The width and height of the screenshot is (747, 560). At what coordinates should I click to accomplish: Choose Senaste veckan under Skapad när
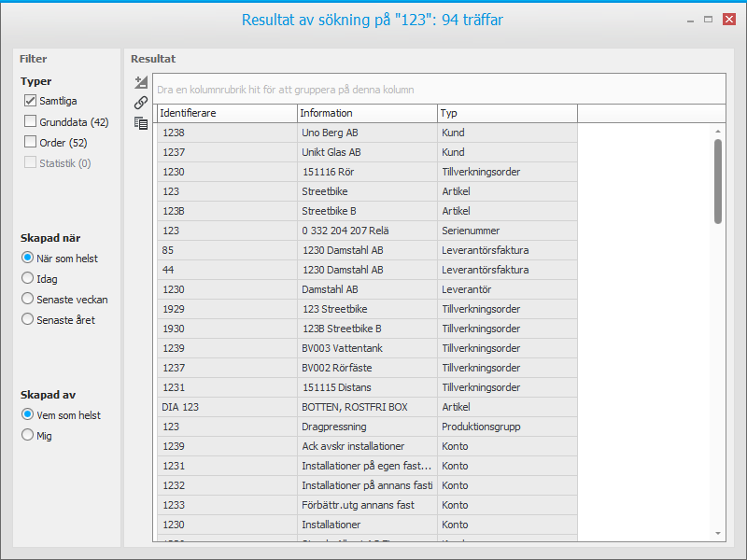(28, 300)
